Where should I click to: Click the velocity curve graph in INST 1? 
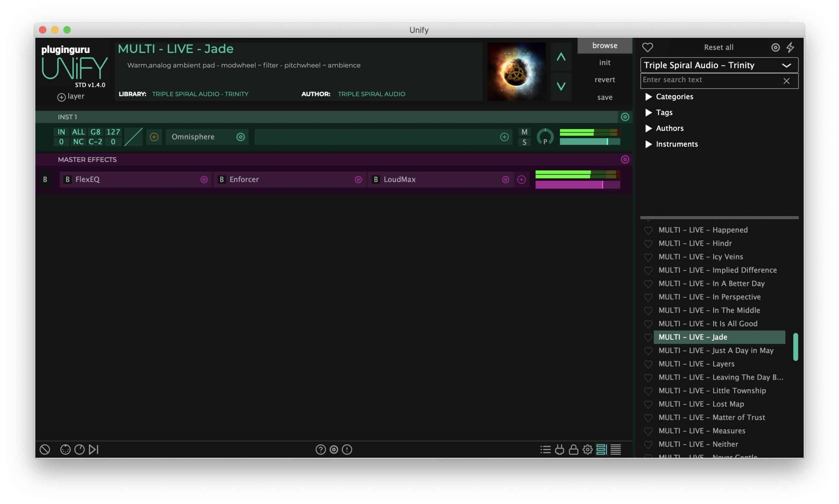pyautogui.click(x=133, y=137)
